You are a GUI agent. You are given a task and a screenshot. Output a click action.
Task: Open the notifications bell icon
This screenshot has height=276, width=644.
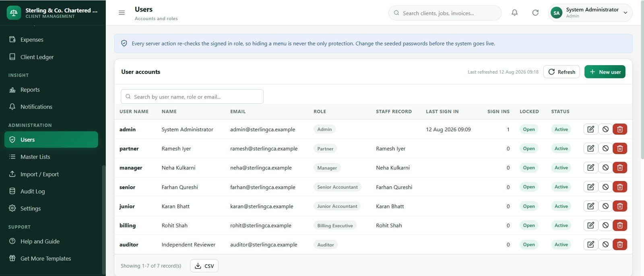click(x=514, y=13)
